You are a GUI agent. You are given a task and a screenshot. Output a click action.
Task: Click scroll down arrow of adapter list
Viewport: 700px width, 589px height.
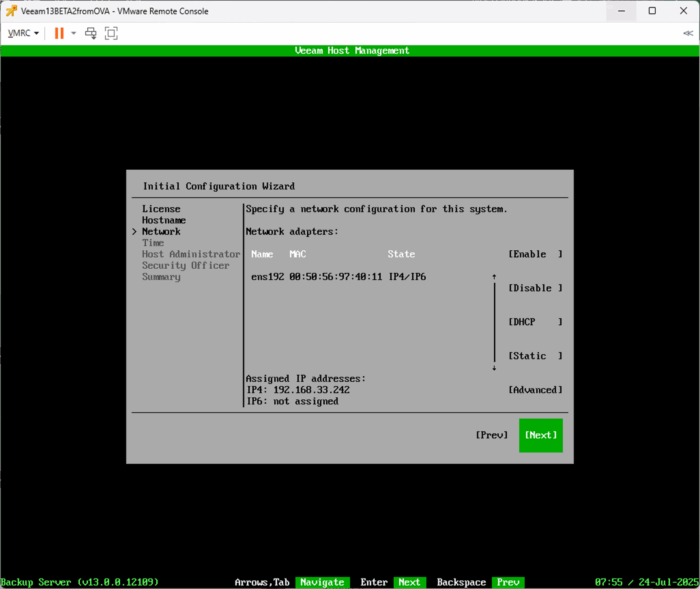[494, 368]
